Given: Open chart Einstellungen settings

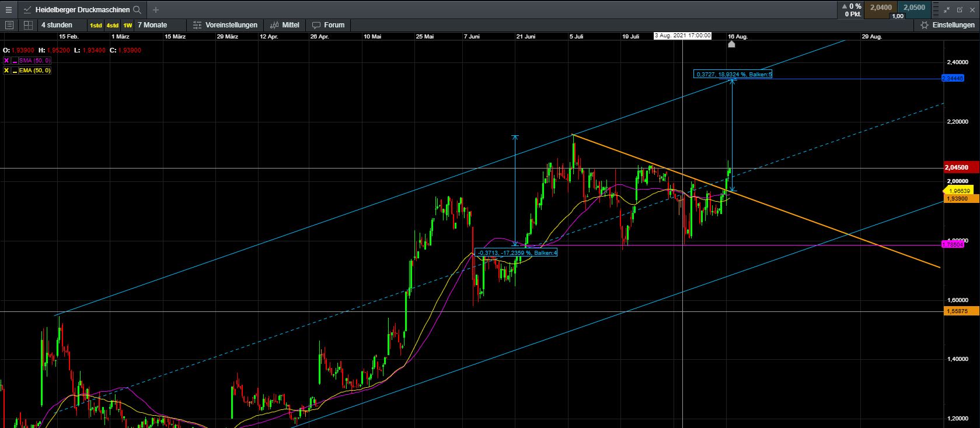Looking at the screenshot, I should point(947,25).
